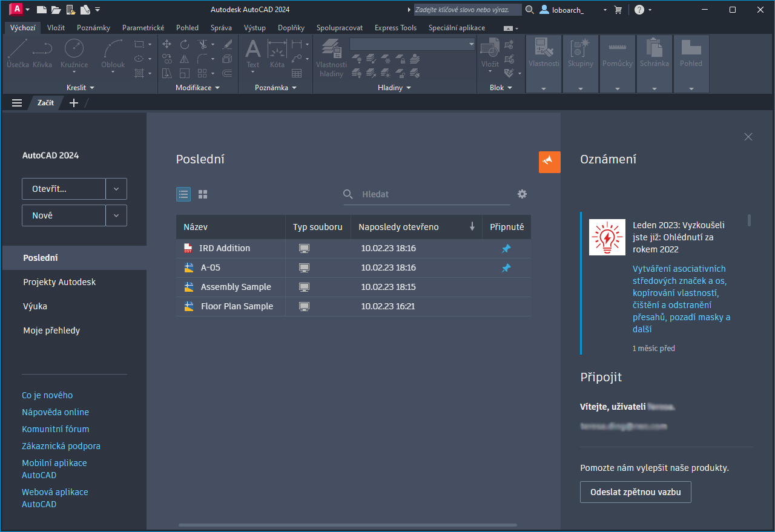Click the Otevřít... button
This screenshot has width=775, height=532.
point(64,189)
